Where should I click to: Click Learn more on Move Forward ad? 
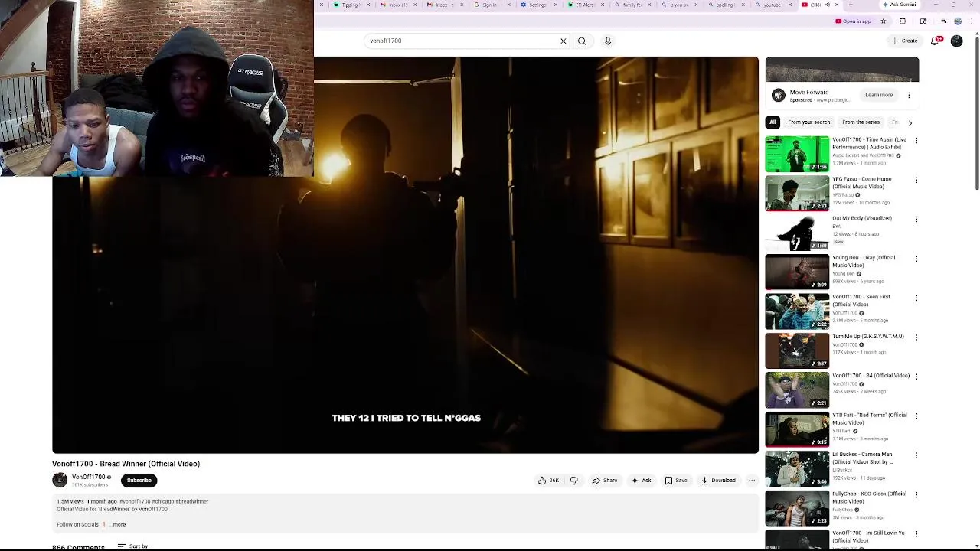[879, 95]
